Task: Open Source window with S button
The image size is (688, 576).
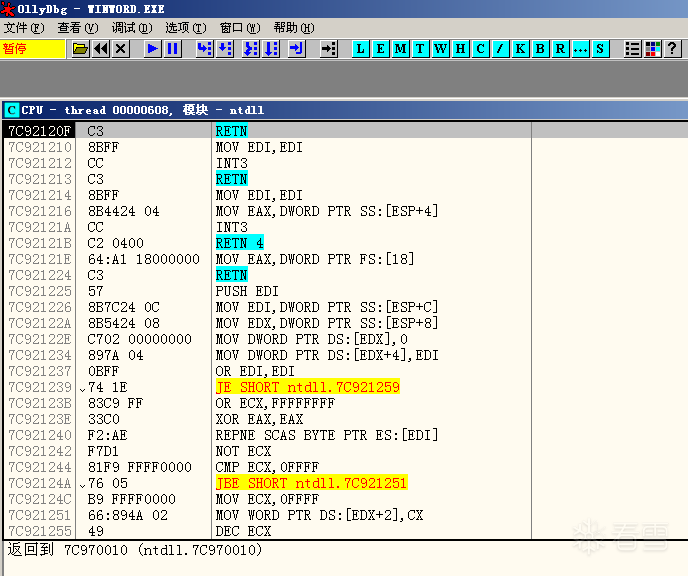Action: pyautogui.click(x=600, y=49)
